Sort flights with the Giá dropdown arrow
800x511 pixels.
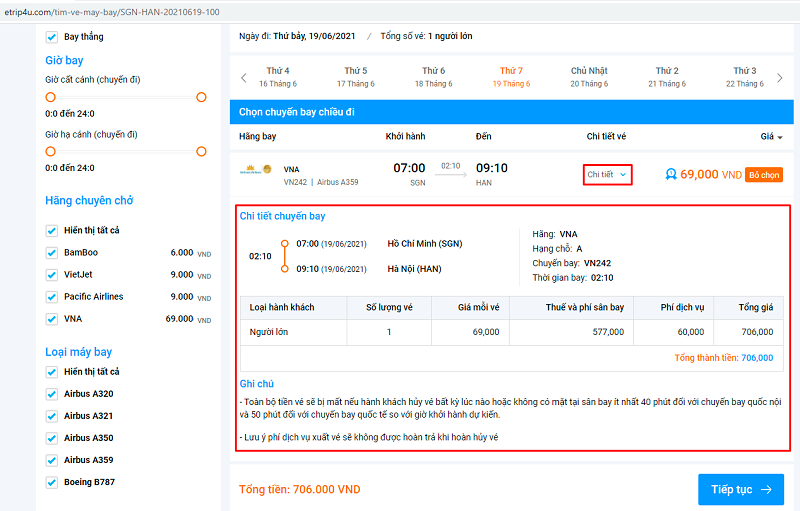780,137
